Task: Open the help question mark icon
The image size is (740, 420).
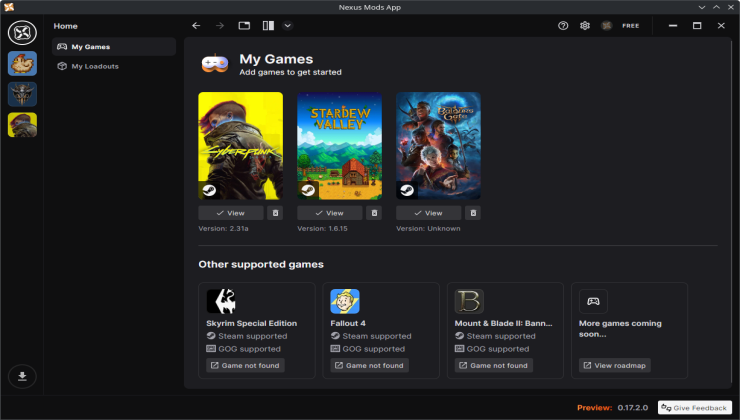Action: 563,25
